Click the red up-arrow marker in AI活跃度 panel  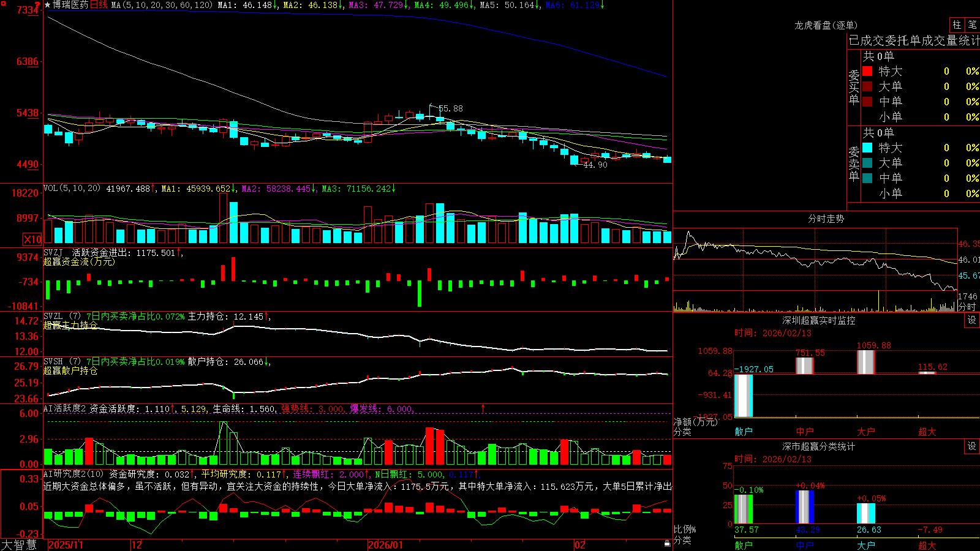pyautogui.click(x=483, y=408)
